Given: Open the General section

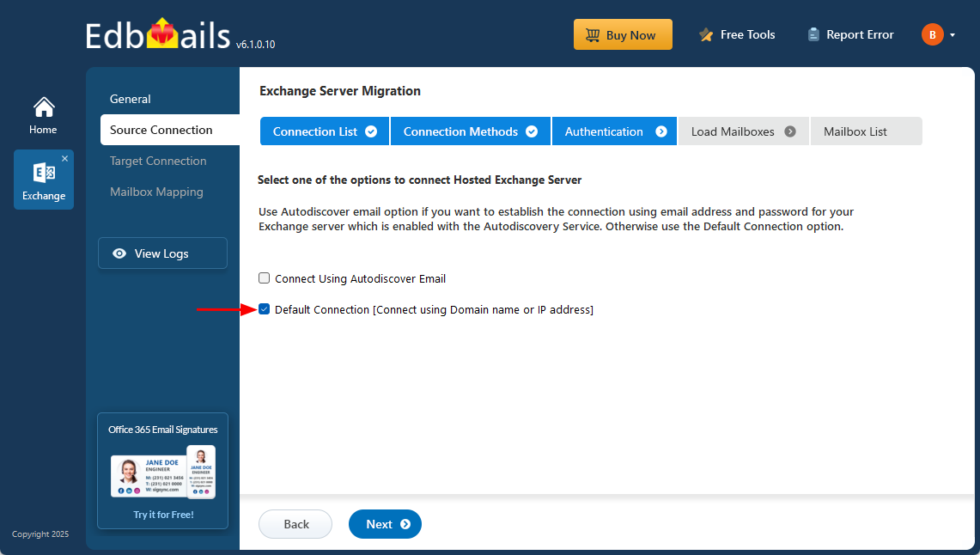Looking at the screenshot, I should point(130,99).
